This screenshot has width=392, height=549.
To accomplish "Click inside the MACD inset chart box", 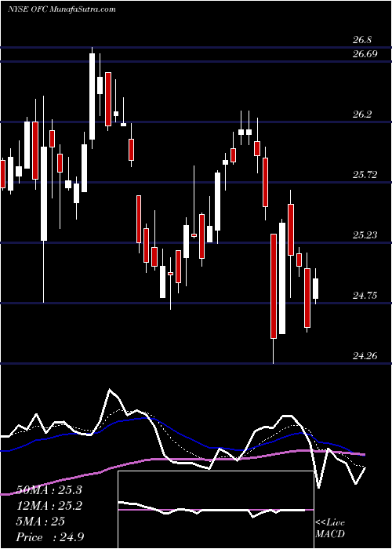I will click(216, 510).
